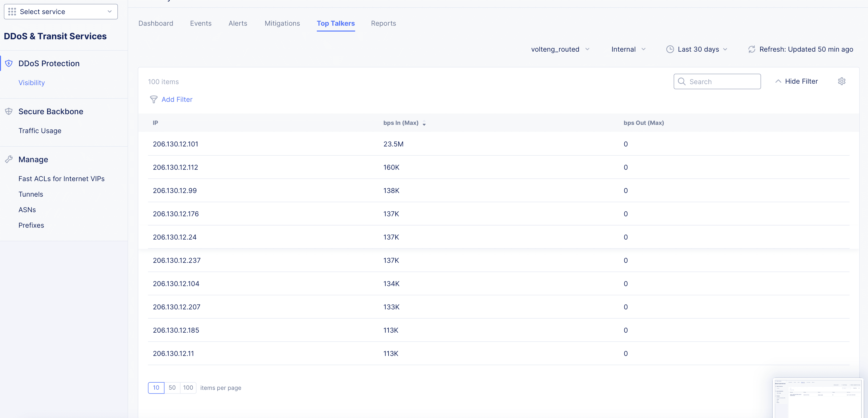868x418 pixels.
Task: Open Traffic Usage in sidebar
Action: (40, 131)
